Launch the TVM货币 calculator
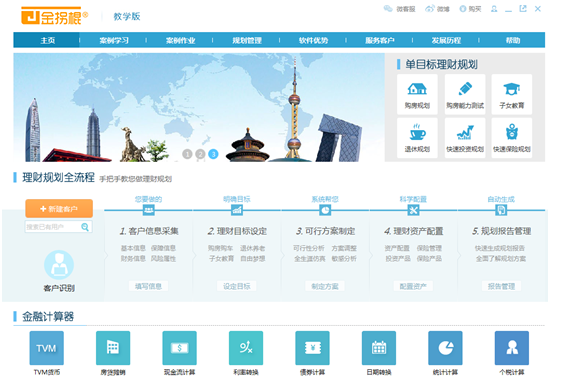Viewport: 561px width, 385px height. [x=47, y=348]
